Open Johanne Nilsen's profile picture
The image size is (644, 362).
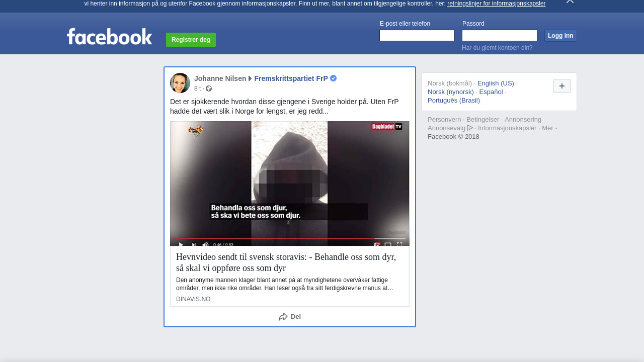click(180, 83)
